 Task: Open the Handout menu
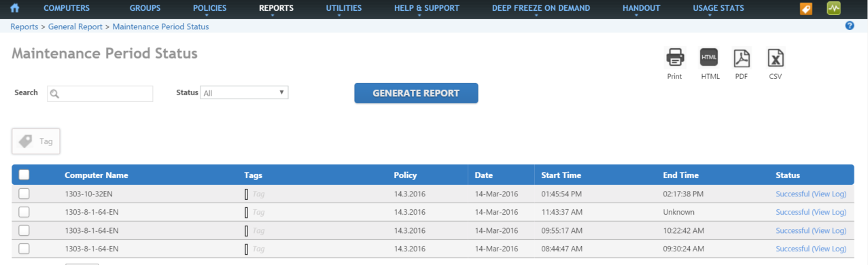coord(641,8)
